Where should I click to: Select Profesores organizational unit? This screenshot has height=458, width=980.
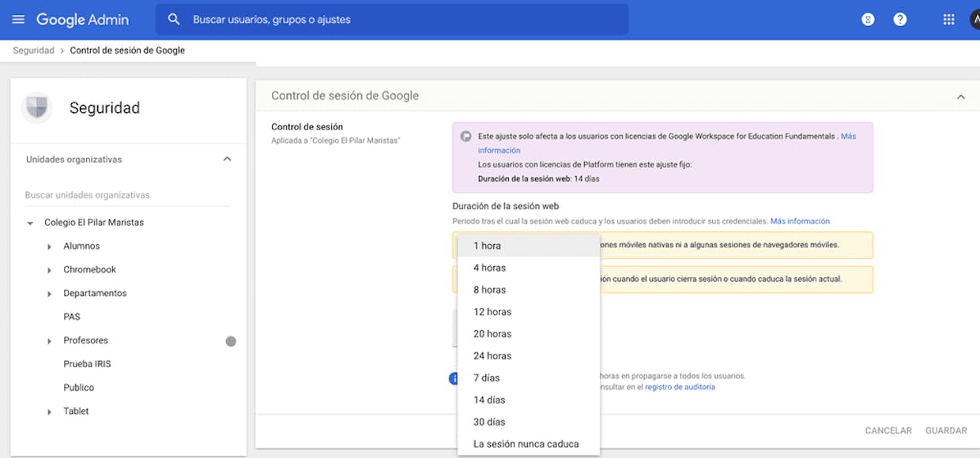(x=86, y=341)
